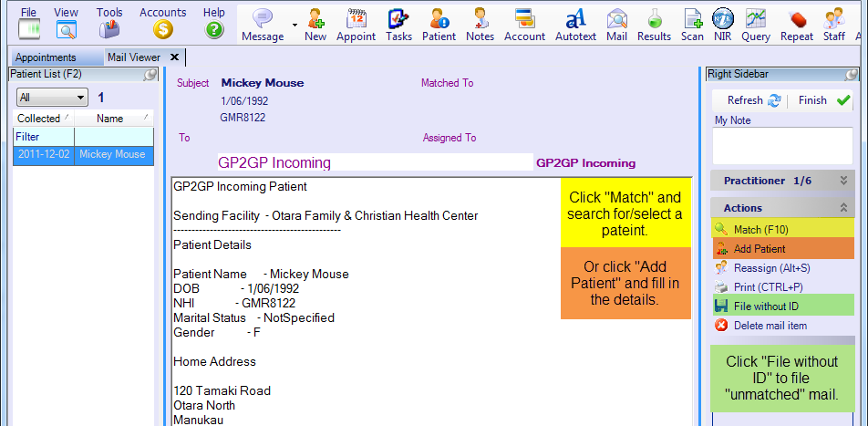The height and width of the screenshot is (426, 868).
Task: Open the Appoint calendar icon
Action: click(x=356, y=19)
